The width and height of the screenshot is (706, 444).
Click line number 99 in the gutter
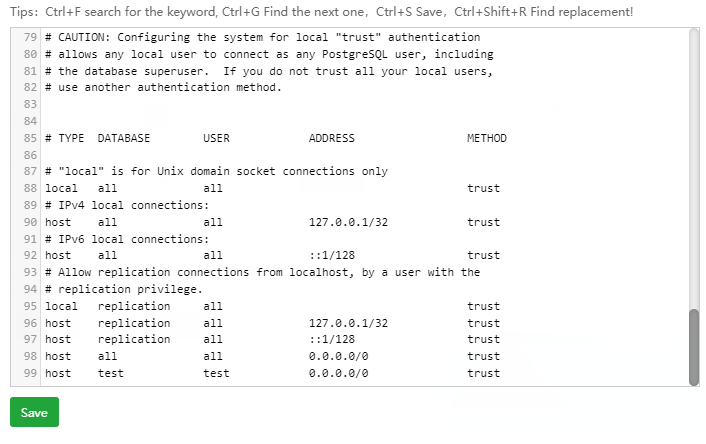point(28,373)
